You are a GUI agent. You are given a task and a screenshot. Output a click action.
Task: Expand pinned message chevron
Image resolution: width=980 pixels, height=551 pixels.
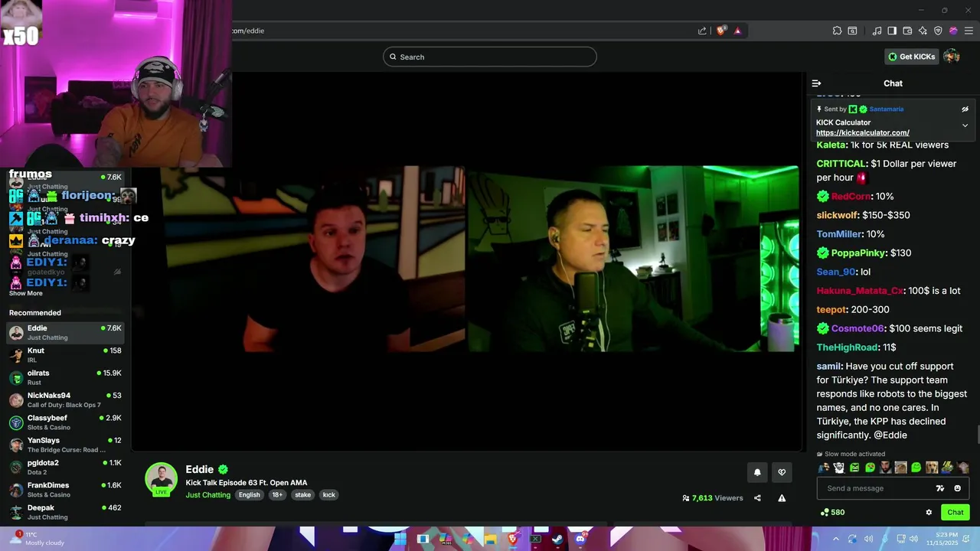(965, 125)
